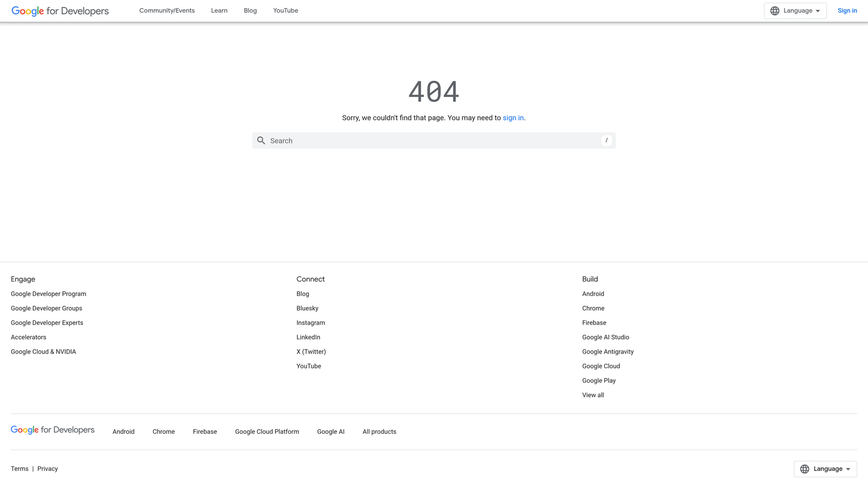Click the 404 heading text
The image size is (868, 488).
tap(434, 92)
